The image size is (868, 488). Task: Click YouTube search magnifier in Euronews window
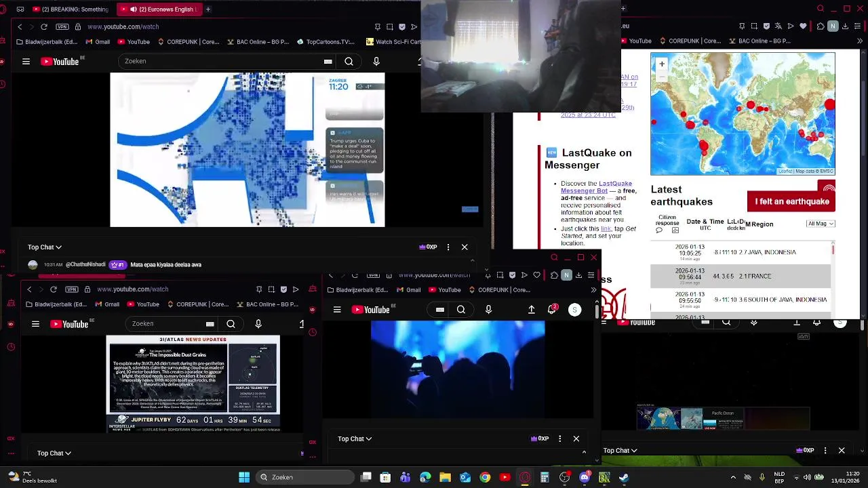(349, 61)
